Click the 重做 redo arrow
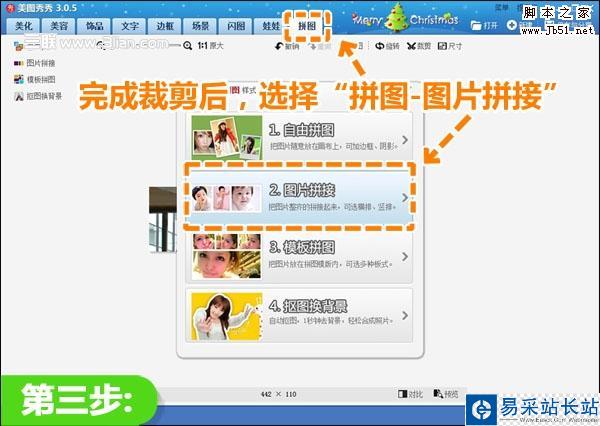 318,46
